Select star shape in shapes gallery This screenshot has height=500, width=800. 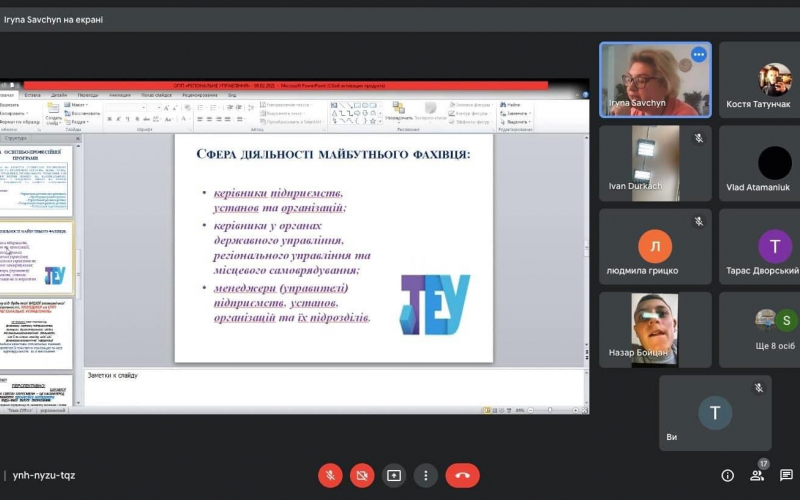tap(372, 121)
